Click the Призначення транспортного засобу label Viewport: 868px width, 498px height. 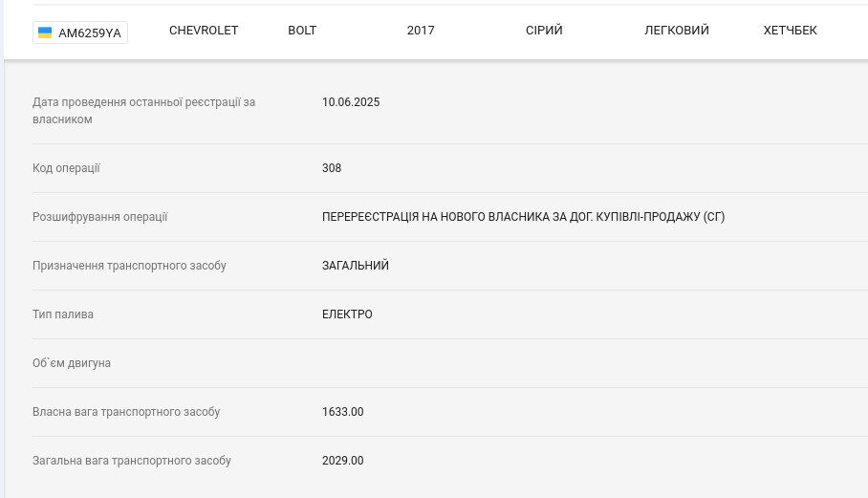pyautogui.click(x=130, y=265)
